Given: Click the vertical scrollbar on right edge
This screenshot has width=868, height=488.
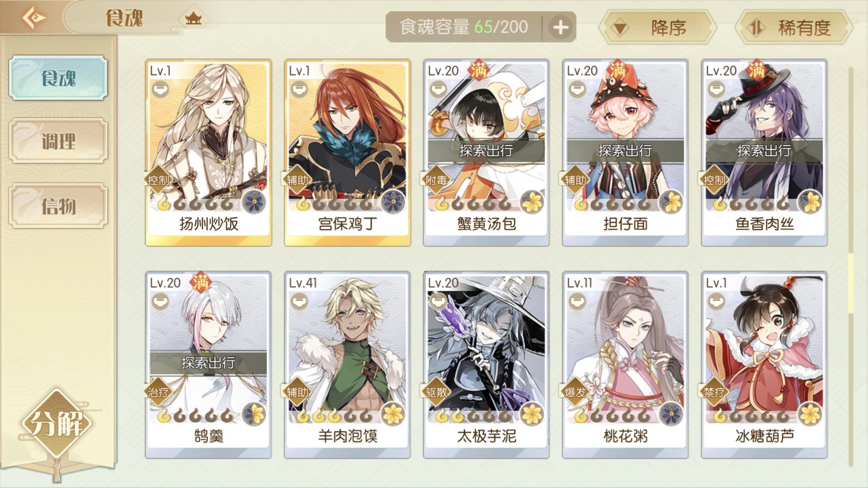Looking at the screenshot, I should pos(851,267).
